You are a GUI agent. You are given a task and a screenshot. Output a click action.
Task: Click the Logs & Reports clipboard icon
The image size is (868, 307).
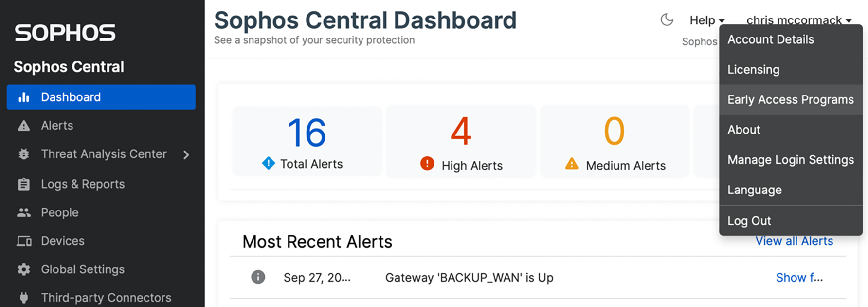[x=24, y=184]
